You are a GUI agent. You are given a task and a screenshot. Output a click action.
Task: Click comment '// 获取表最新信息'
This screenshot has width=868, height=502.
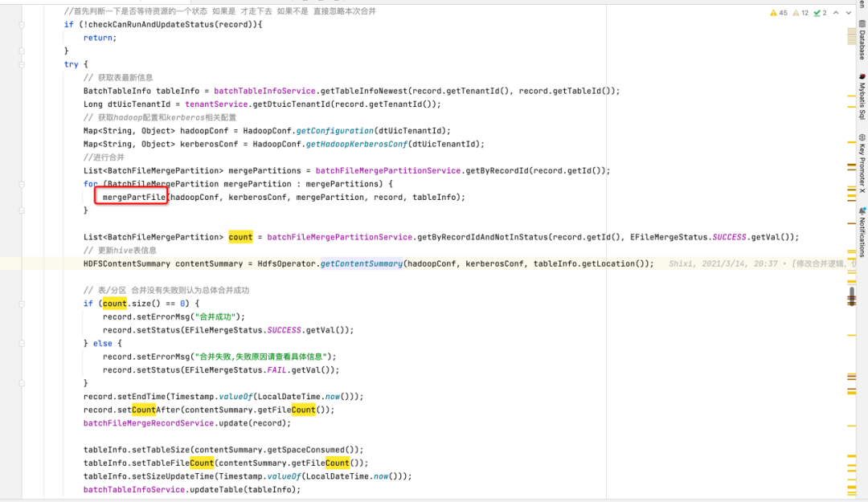click(x=118, y=77)
